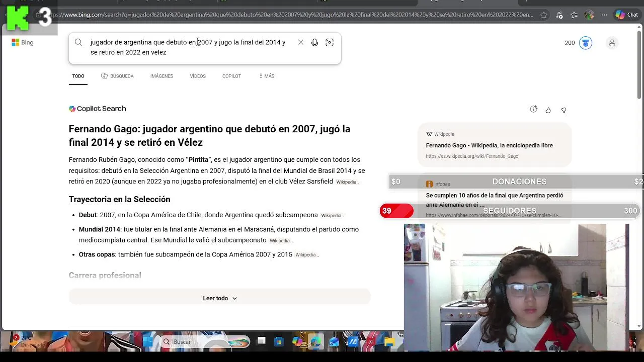Click Wikipedia citation on Debut line
Image resolution: width=644 pixels, height=362 pixels.
[331, 215]
